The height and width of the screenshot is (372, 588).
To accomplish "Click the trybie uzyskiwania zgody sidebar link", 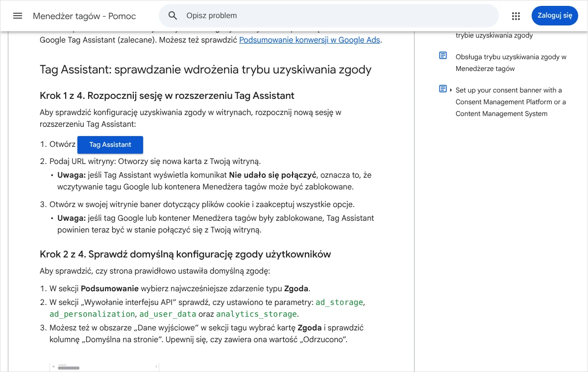I will tap(494, 35).
